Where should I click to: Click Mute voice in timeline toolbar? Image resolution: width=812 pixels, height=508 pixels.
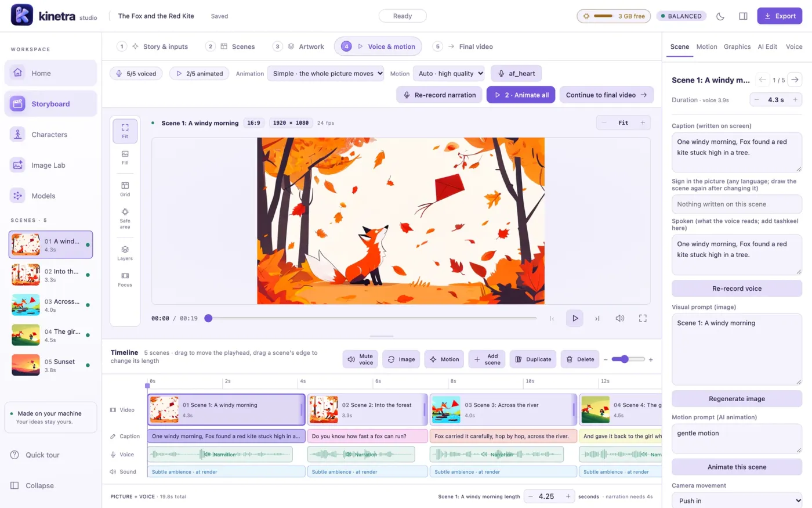pos(360,359)
